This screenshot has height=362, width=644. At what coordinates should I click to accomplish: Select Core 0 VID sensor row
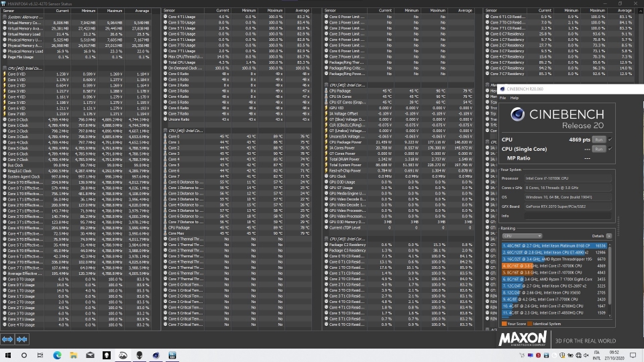[x=76, y=74]
